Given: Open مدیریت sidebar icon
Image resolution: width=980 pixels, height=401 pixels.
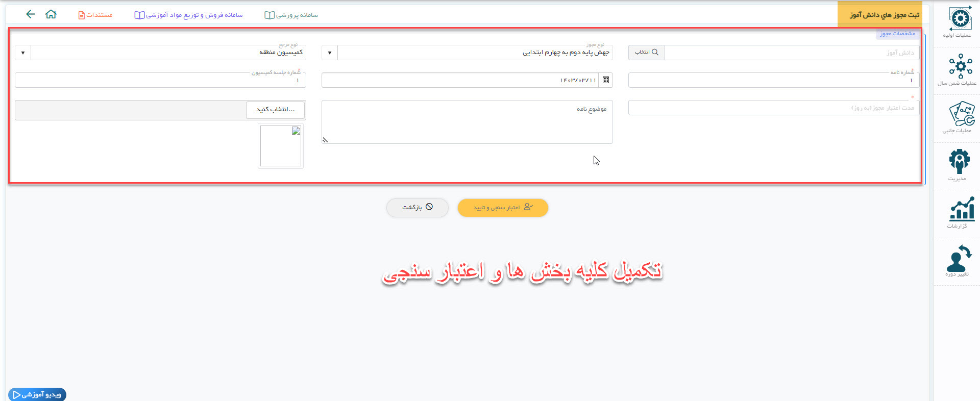Looking at the screenshot, I should tap(959, 164).
